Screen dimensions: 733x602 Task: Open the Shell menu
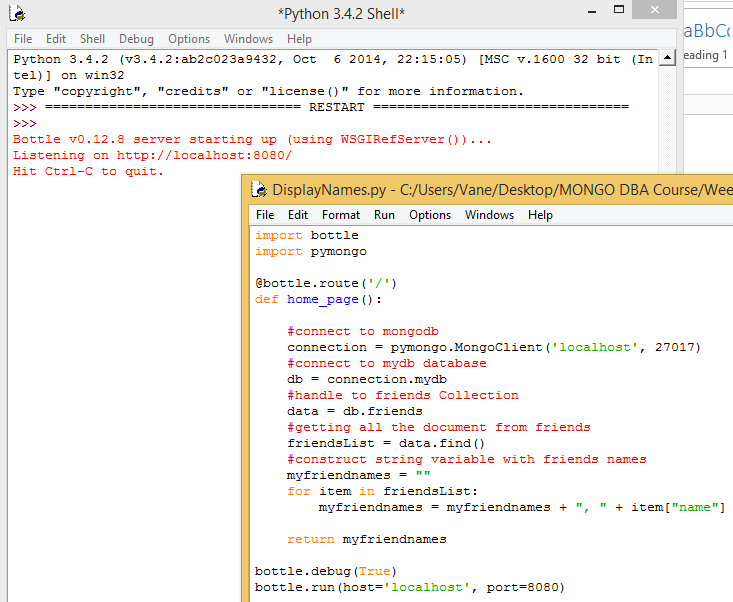click(x=92, y=39)
